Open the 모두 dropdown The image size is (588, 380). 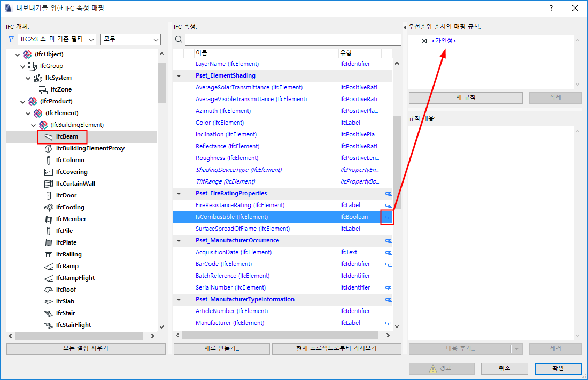click(130, 40)
